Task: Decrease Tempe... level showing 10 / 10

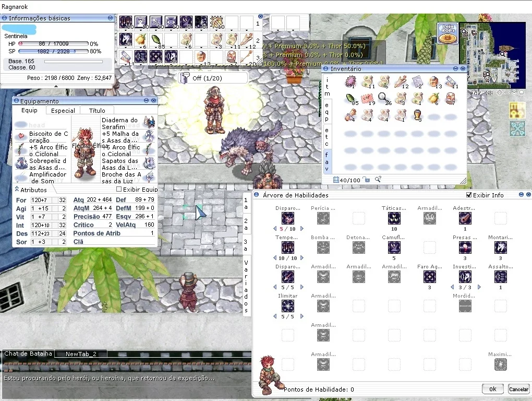Action: (275, 258)
